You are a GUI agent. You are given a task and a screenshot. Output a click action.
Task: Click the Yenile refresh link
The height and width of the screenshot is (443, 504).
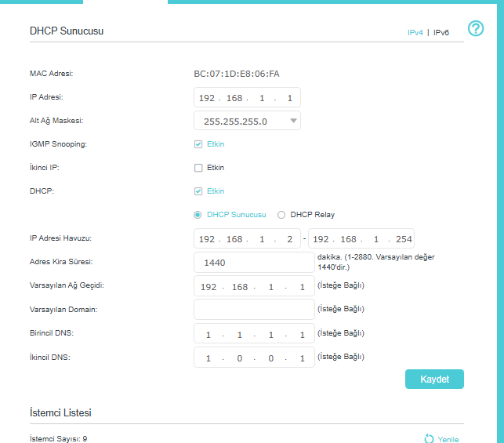[x=448, y=439]
